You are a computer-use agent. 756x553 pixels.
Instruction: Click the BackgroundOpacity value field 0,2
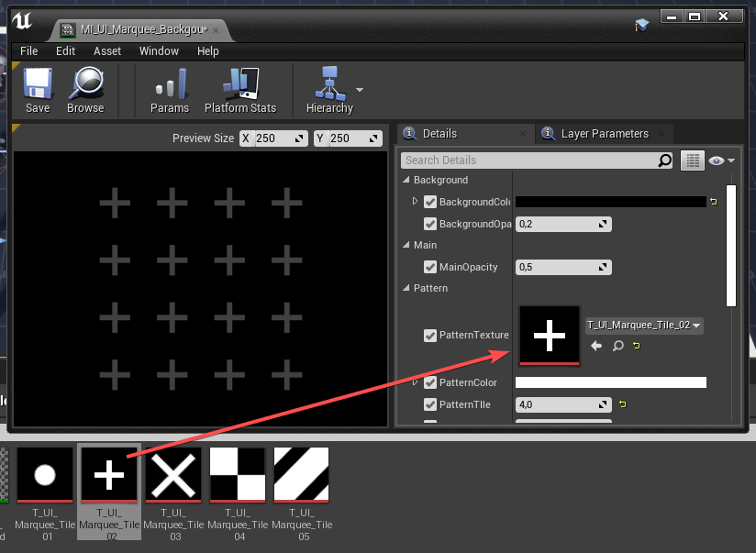click(563, 224)
